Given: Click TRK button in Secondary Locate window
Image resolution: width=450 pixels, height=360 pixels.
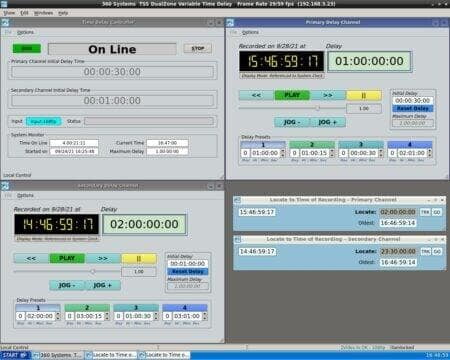Looking at the screenshot, I should click(x=425, y=251).
